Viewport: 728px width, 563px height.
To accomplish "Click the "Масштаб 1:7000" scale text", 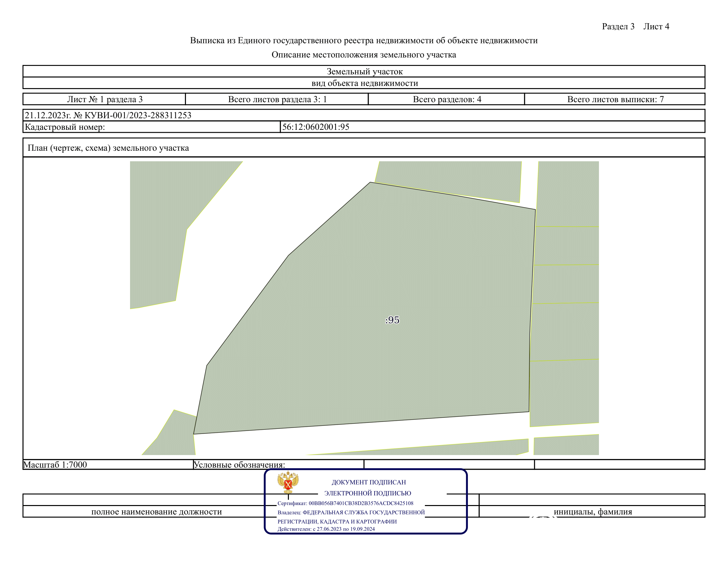I will pyautogui.click(x=55, y=465).
